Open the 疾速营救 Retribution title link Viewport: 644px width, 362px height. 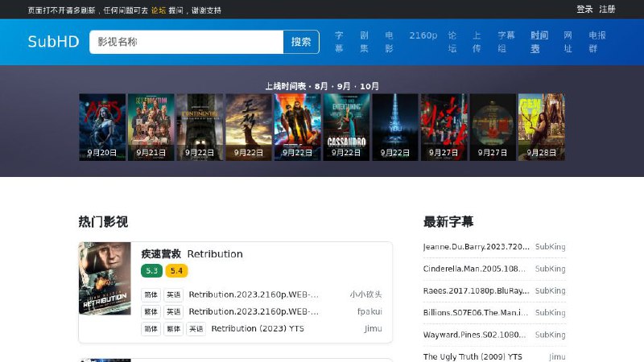(192, 254)
